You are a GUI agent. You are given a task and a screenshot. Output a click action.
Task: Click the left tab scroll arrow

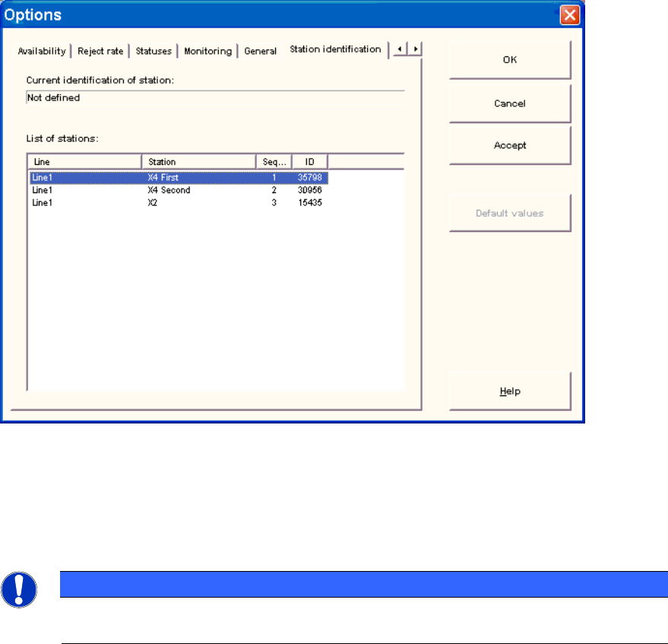(x=400, y=49)
